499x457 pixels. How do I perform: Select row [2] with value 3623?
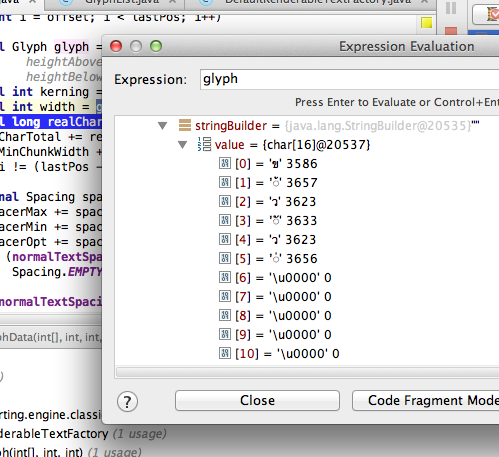click(x=268, y=202)
